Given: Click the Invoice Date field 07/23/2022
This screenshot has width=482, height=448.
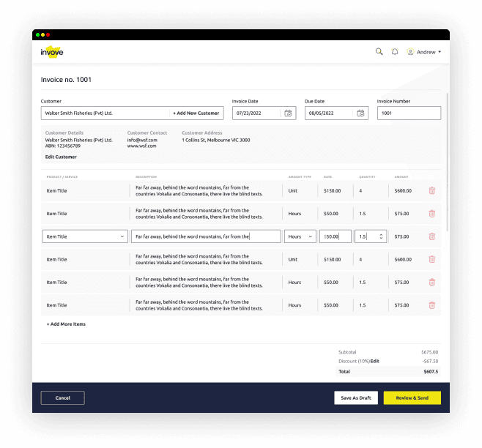Looking at the screenshot, I should [x=264, y=113].
